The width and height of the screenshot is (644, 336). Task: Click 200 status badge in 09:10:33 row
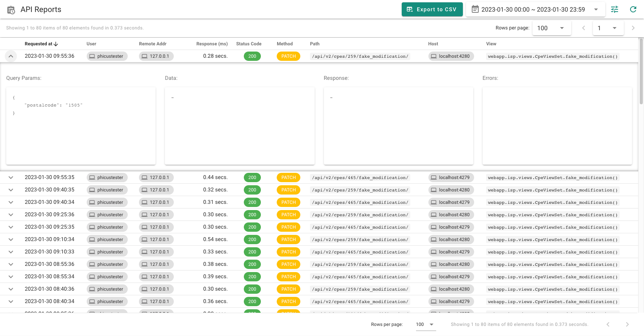[x=252, y=252]
